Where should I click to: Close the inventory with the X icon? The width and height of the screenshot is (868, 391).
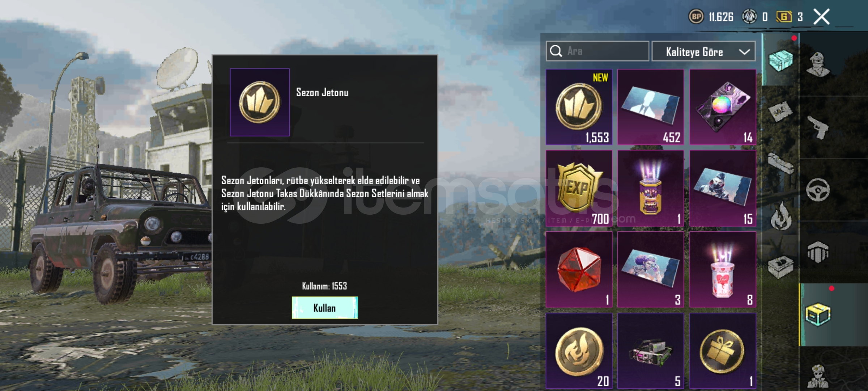821,17
